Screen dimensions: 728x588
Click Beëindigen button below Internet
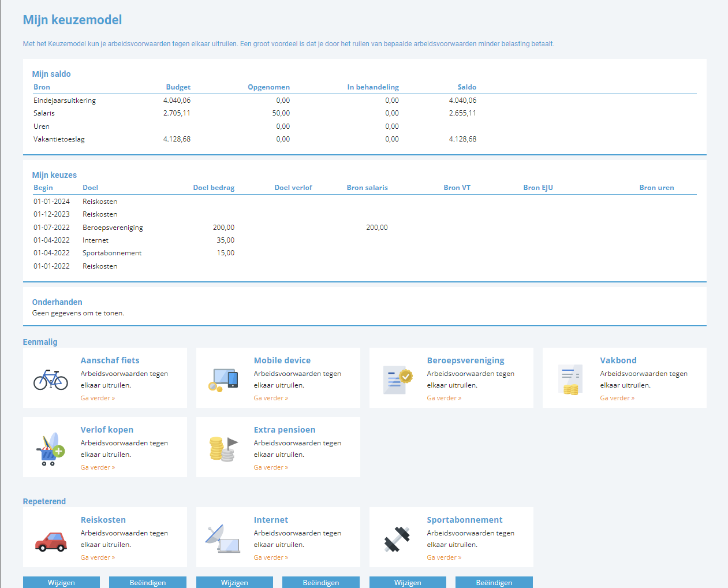321,582
